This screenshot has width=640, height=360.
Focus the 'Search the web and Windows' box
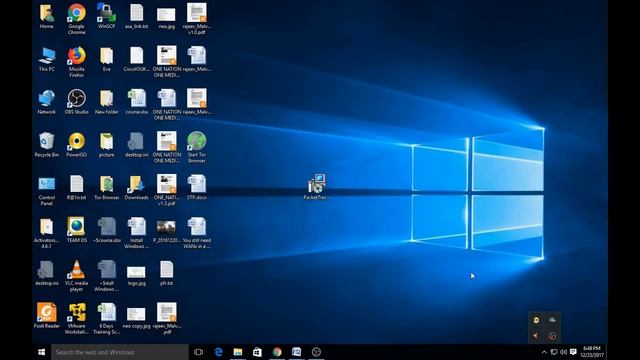coord(120,352)
